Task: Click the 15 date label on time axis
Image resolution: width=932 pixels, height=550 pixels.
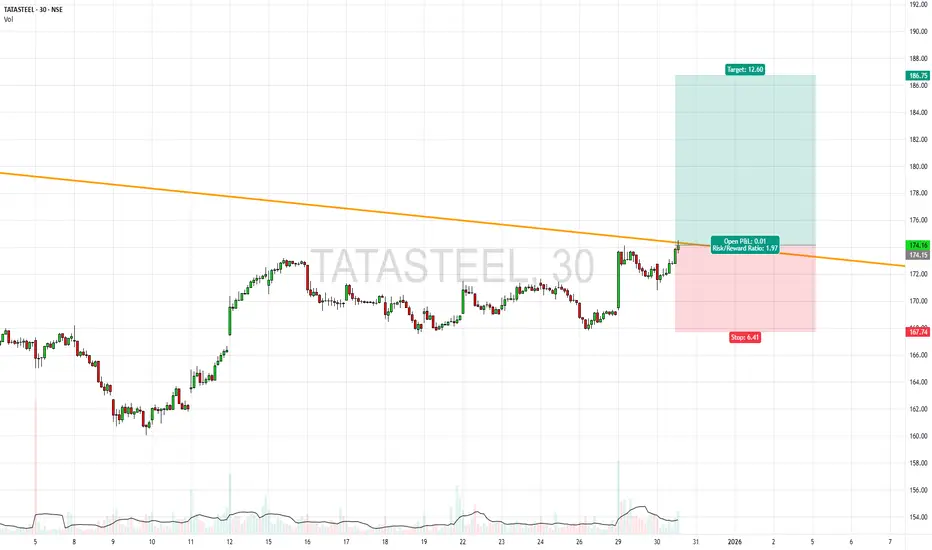Action: pos(269,542)
